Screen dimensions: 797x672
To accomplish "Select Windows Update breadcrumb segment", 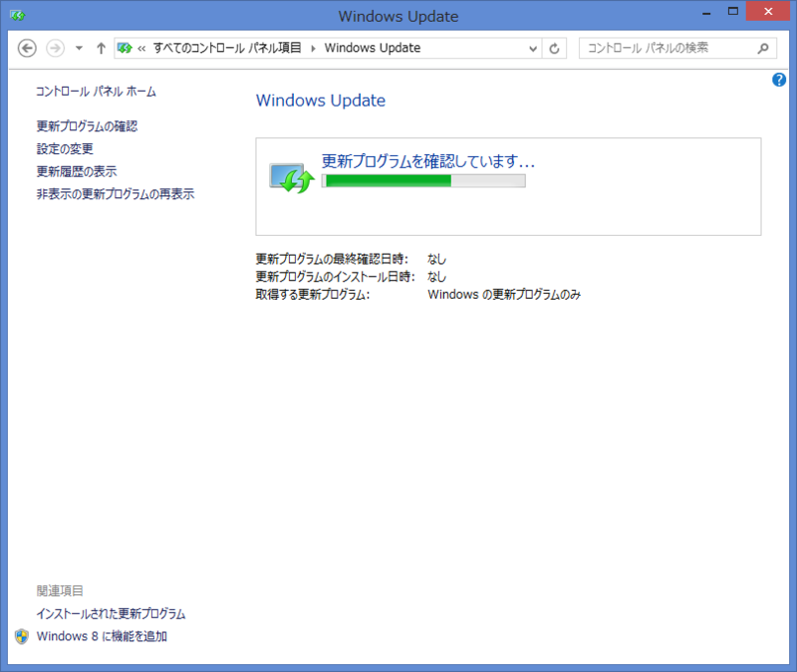I will pos(373,48).
